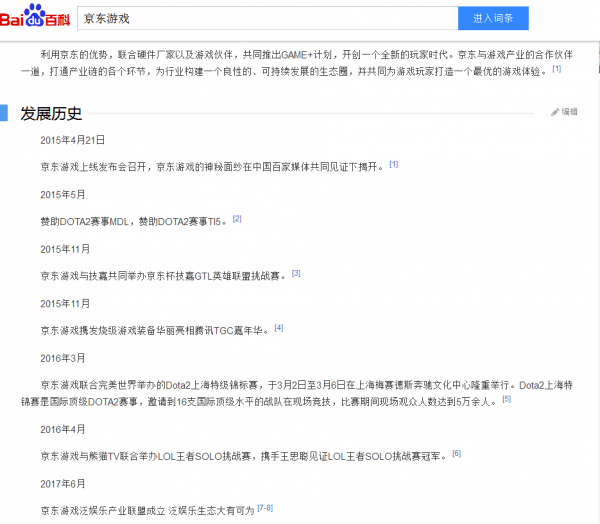Open reference [1] after the launch conference entry

pos(394,164)
